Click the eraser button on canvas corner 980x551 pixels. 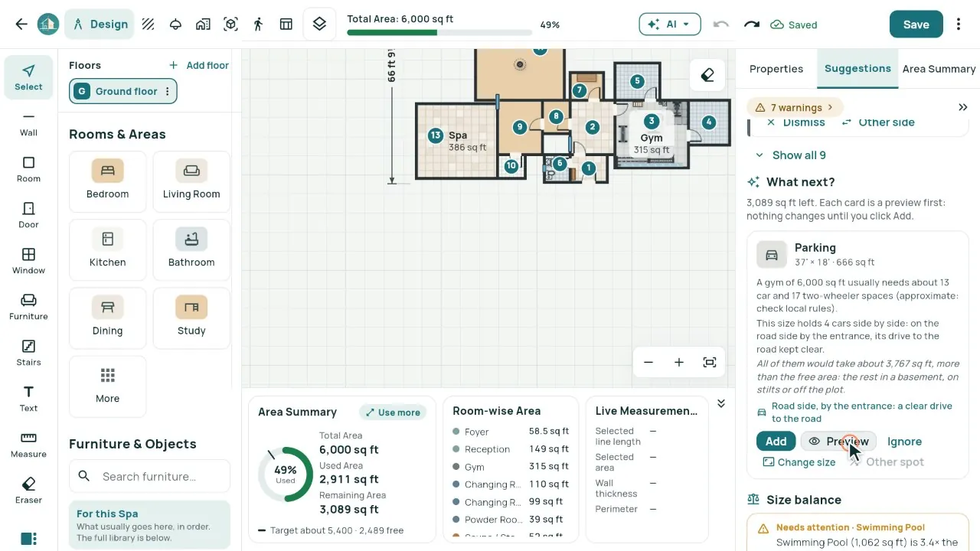(707, 75)
